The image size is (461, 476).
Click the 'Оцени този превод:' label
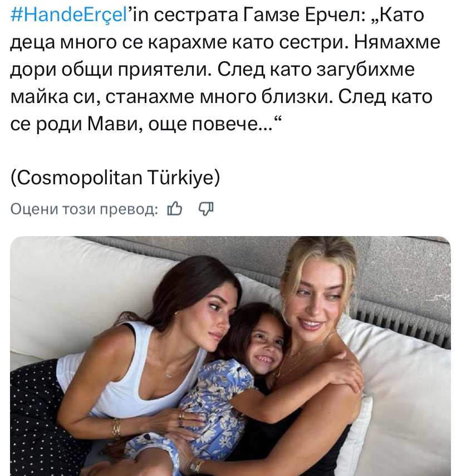click(x=84, y=209)
